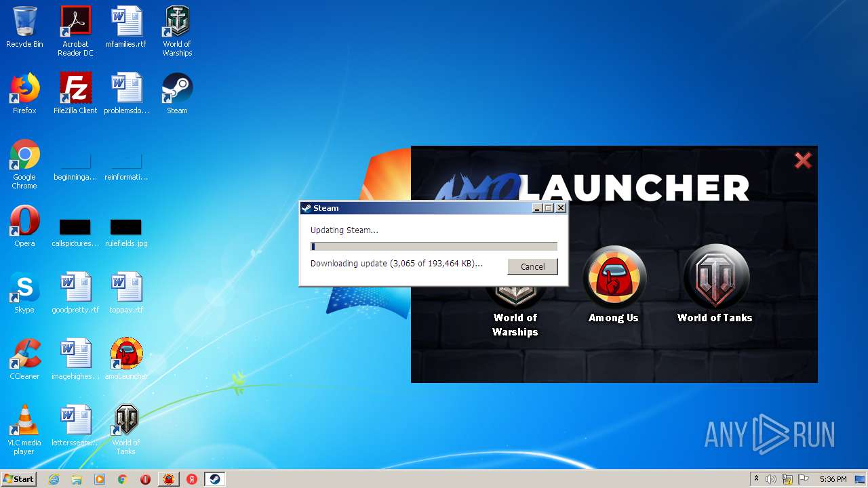
Task: Open Chrome from taskbar
Action: (x=123, y=479)
